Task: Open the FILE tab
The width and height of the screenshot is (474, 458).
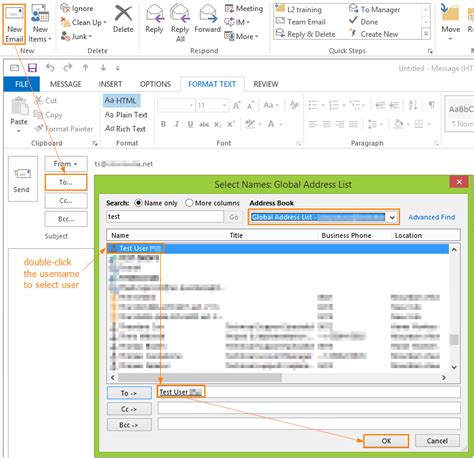Action: (22, 84)
